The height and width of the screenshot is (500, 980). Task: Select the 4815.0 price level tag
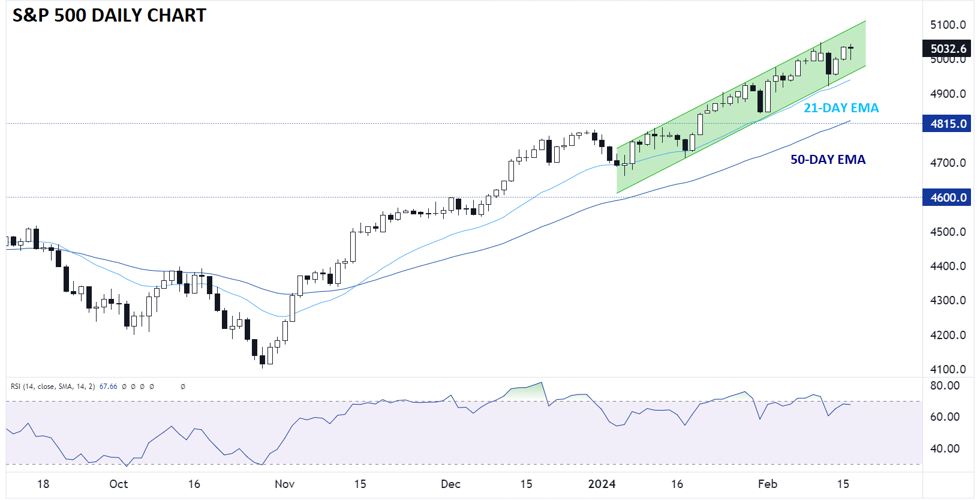pyautogui.click(x=946, y=124)
